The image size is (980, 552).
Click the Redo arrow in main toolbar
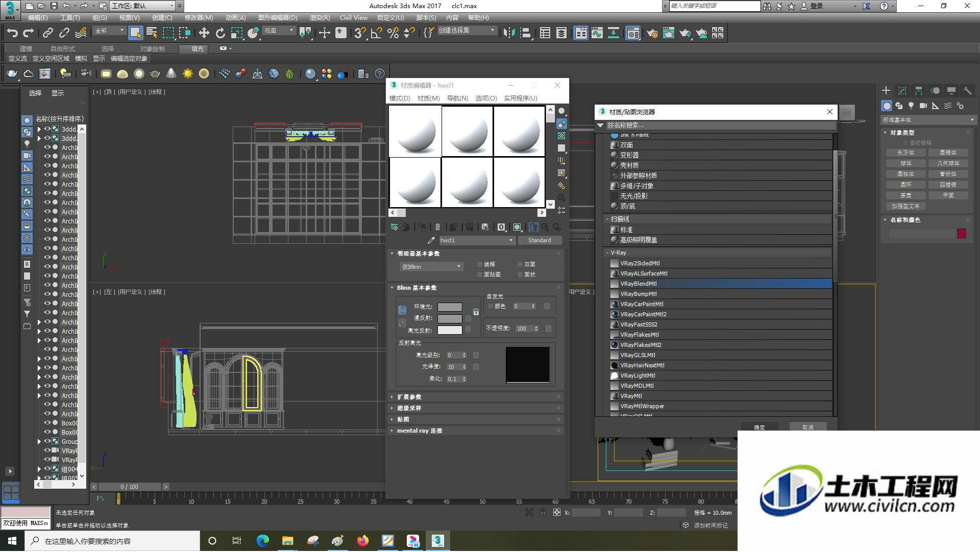[28, 34]
